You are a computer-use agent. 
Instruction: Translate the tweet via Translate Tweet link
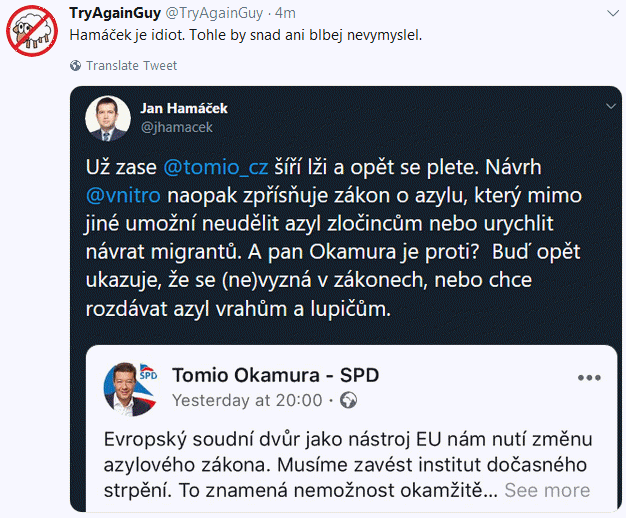coord(131,66)
